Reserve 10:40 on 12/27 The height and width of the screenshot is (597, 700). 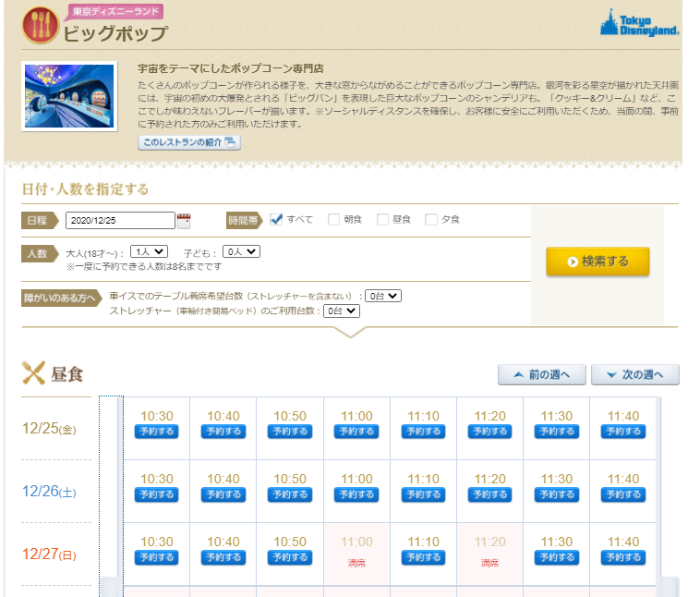[x=223, y=557]
